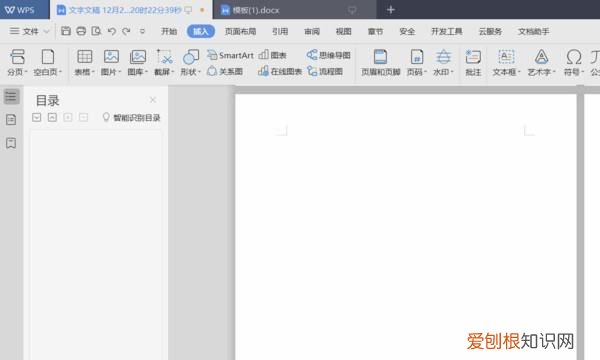Open the 图库 image library dropdown
The image size is (600, 360).
pos(138,72)
